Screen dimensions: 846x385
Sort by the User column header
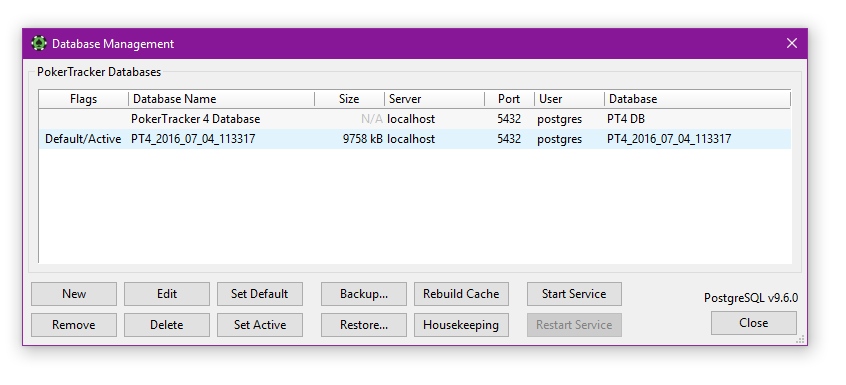[569, 99]
